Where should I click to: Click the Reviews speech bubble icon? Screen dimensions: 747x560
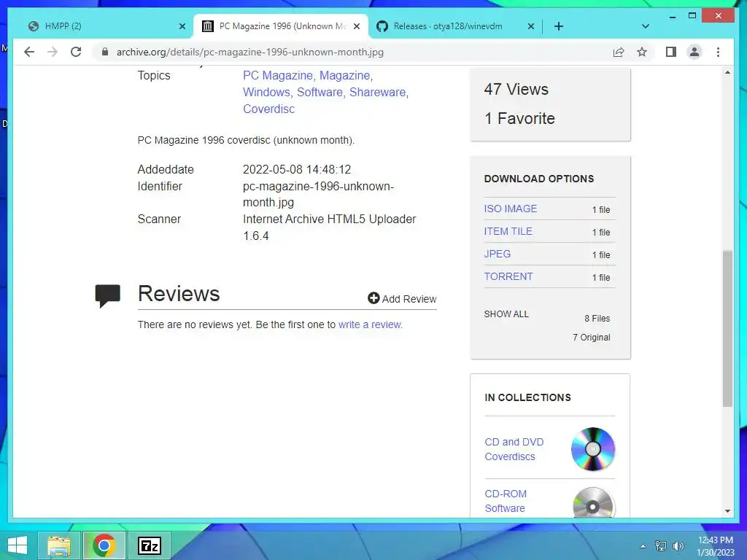coord(108,296)
